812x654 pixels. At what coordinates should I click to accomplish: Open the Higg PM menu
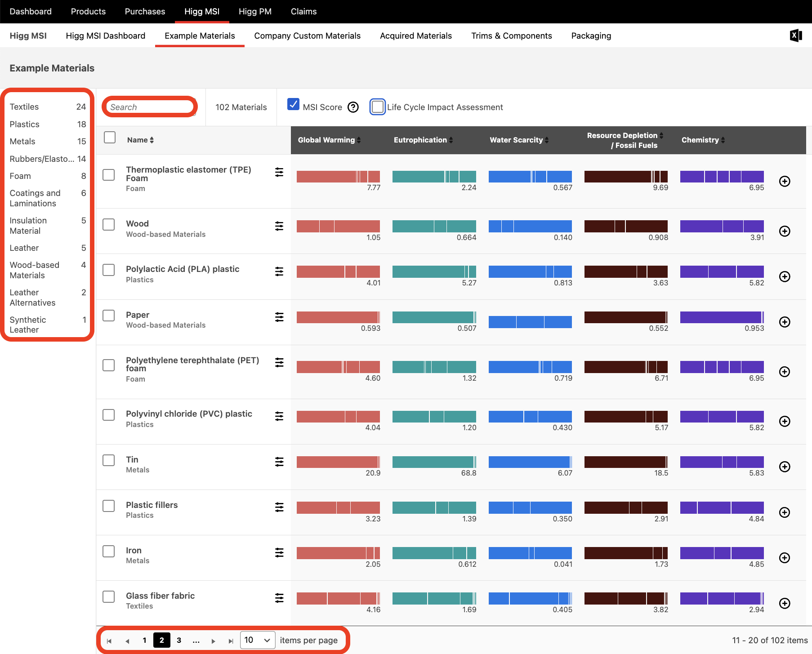pos(255,11)
